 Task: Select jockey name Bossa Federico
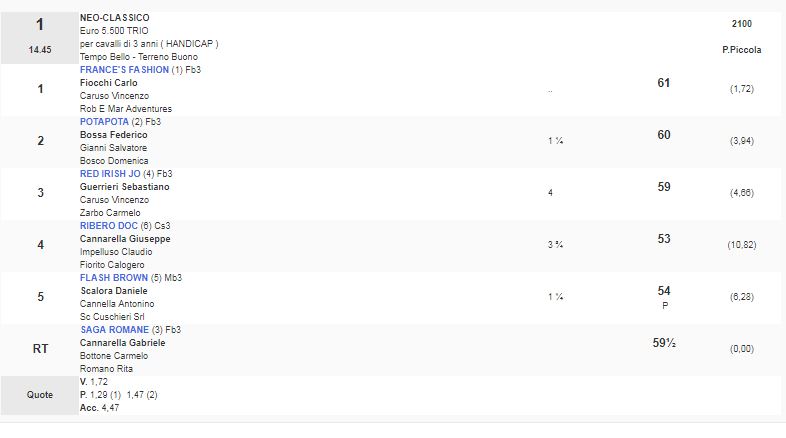tap(113, 135)
